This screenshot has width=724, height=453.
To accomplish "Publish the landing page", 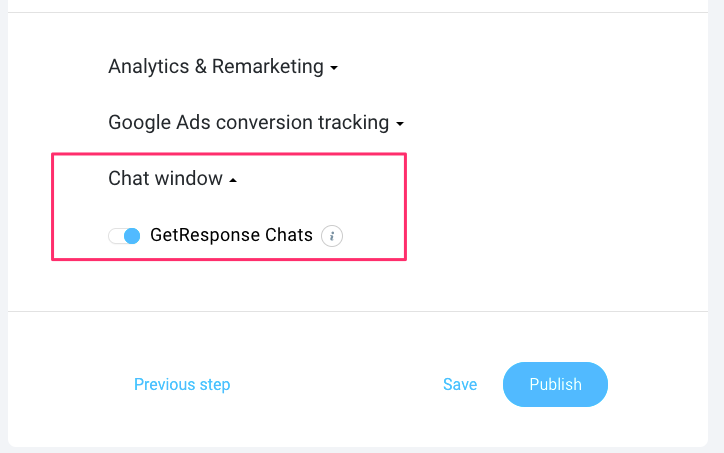I will tap(555, 384).
